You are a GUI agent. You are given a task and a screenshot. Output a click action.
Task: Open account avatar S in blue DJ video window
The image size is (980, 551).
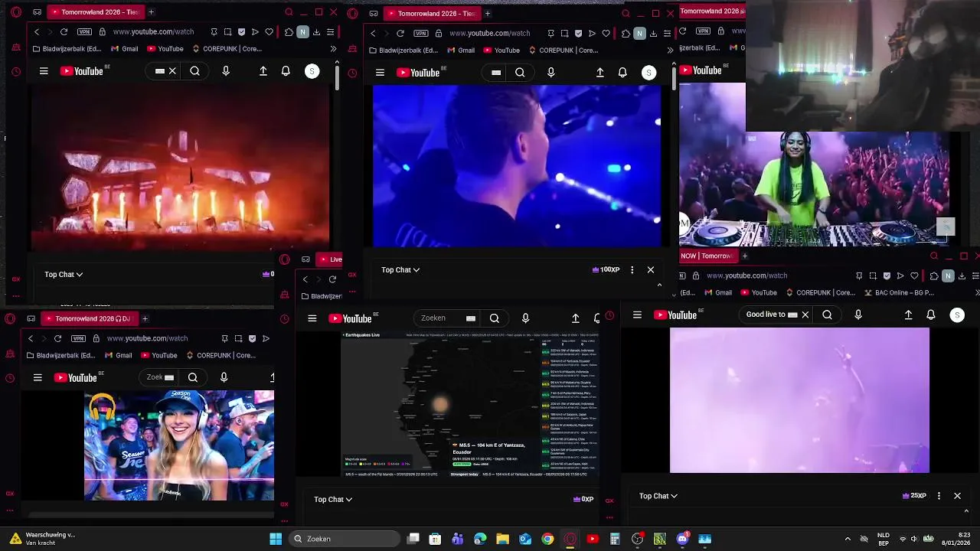pyautogui.click(x=648, y=73)
